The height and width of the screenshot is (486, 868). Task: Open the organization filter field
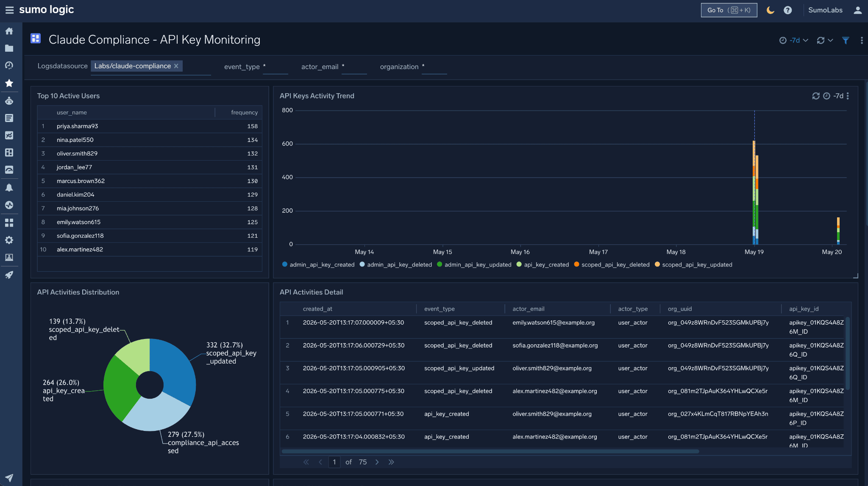click(434, 67)
